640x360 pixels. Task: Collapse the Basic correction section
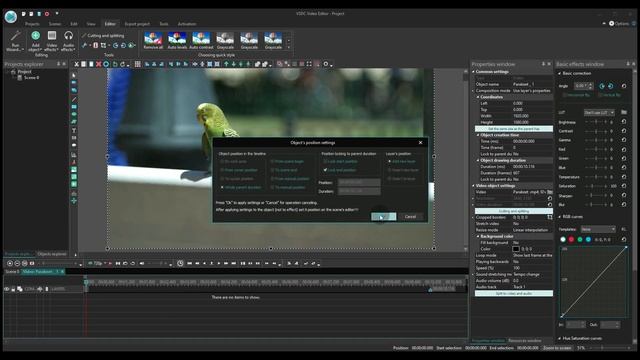[x=560, y=73]
